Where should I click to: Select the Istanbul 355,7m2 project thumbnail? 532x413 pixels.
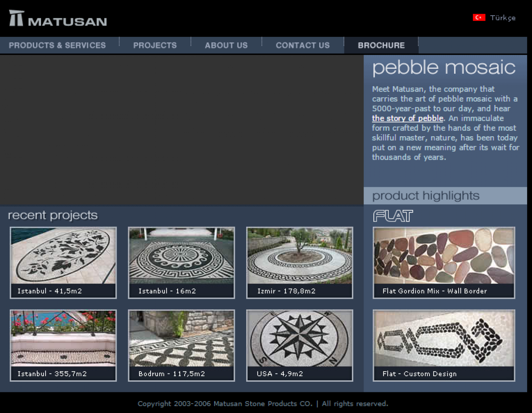coord(63,339)
